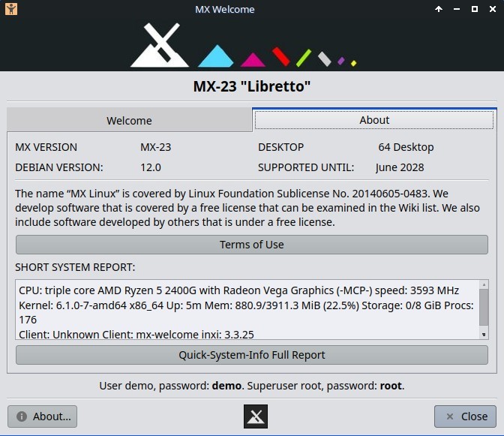The width and height of the screenshot is (504, 436).
Task: Click the cyan triangle in the banner
Action: pyautogui.click(x=216, y=56)
